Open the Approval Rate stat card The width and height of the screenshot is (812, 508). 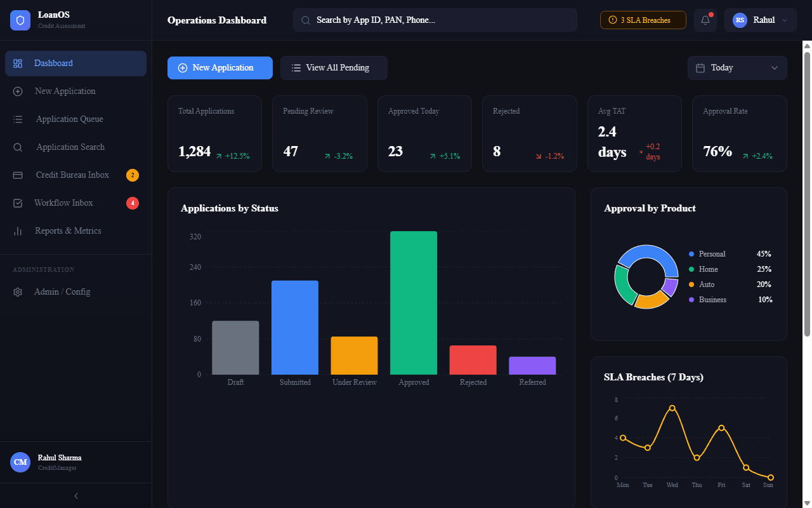coord(740,133)
